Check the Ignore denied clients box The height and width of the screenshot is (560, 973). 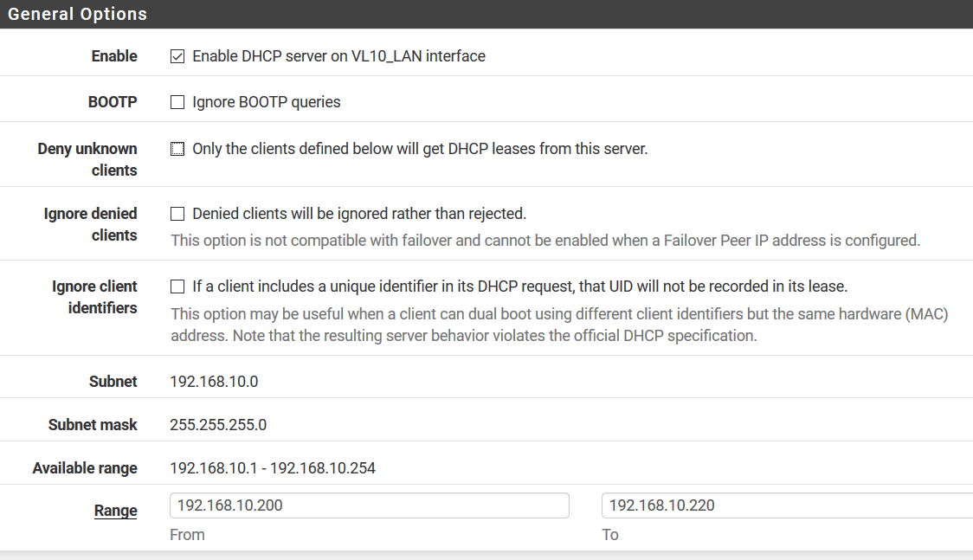point(177,214)
